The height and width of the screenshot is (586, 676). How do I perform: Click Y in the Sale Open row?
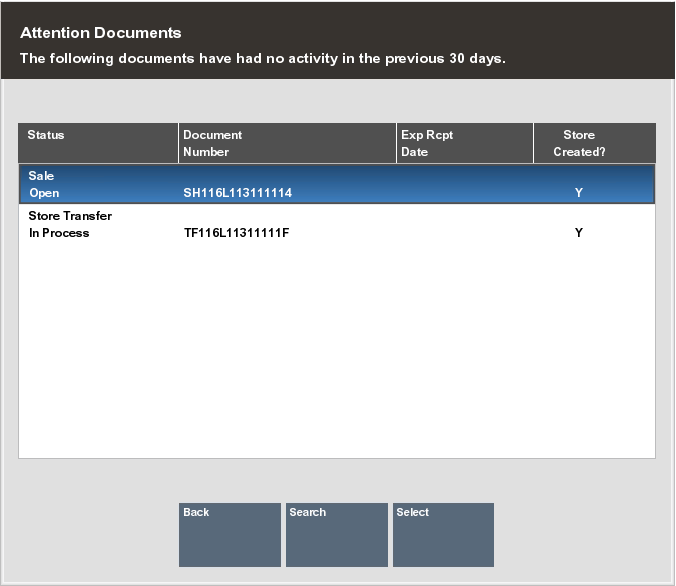[x=579, y=193]
